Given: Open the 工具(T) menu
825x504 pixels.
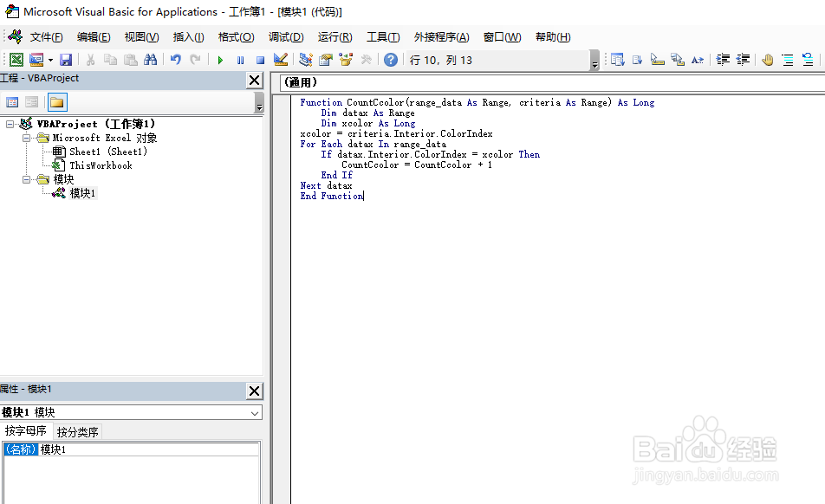Looking at the screenshot, I should point(383,36).
